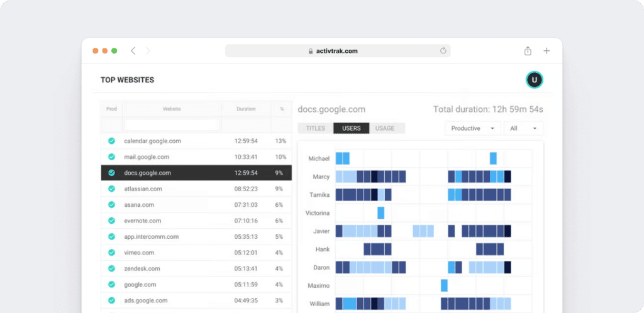
Task: Toggle productive check for atlassian.com
Action: pos(111,189)
